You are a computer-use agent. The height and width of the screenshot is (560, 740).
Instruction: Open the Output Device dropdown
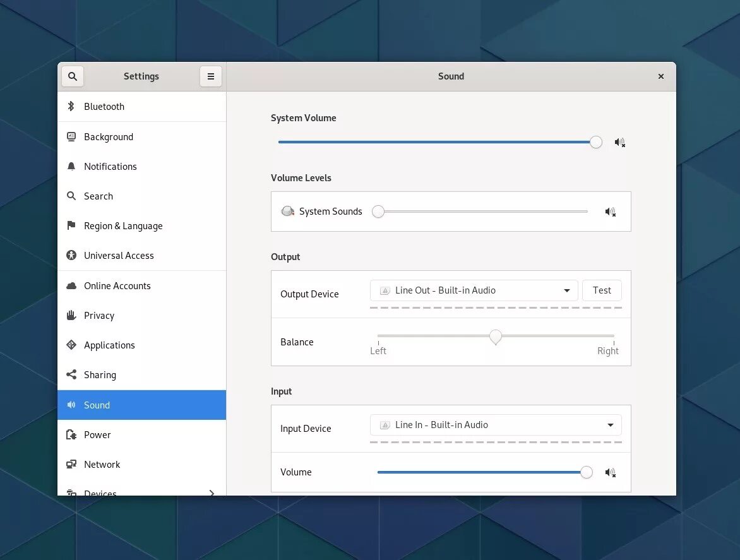[x=474, y=290]
